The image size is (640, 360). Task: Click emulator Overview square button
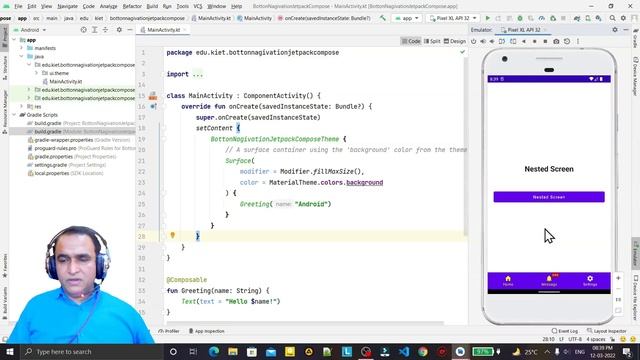pyautogui.click(x=545, y=41)
